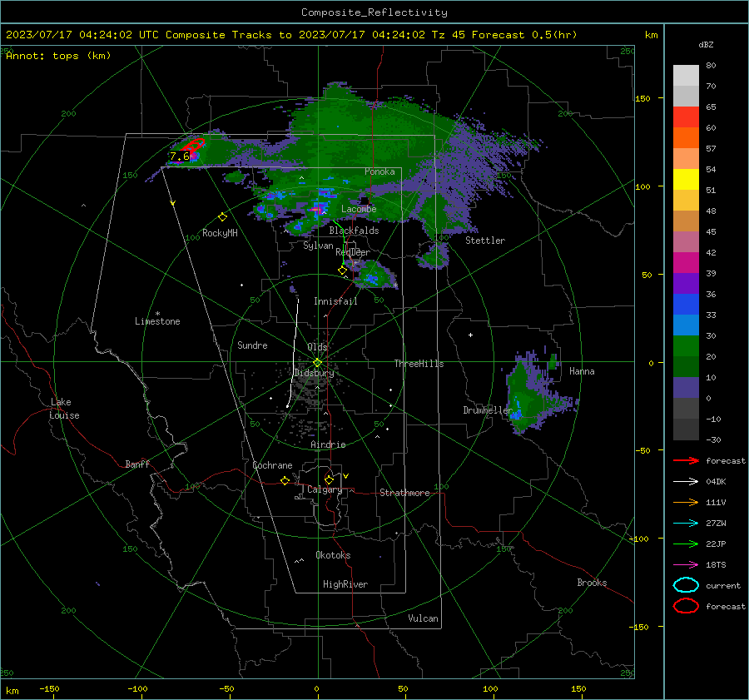This screenshot has height=700, width=749.
Task: Click the 'Annot: tops (km)' label
Action: [58, 56]
